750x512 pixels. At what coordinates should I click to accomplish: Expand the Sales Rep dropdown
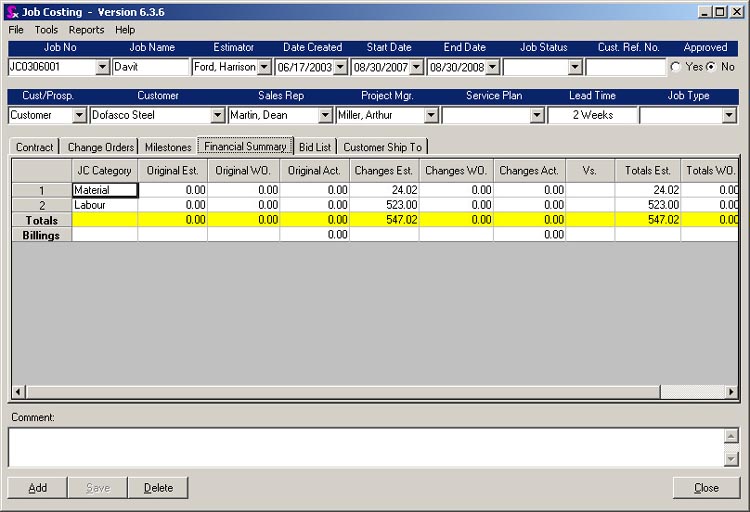324,116
